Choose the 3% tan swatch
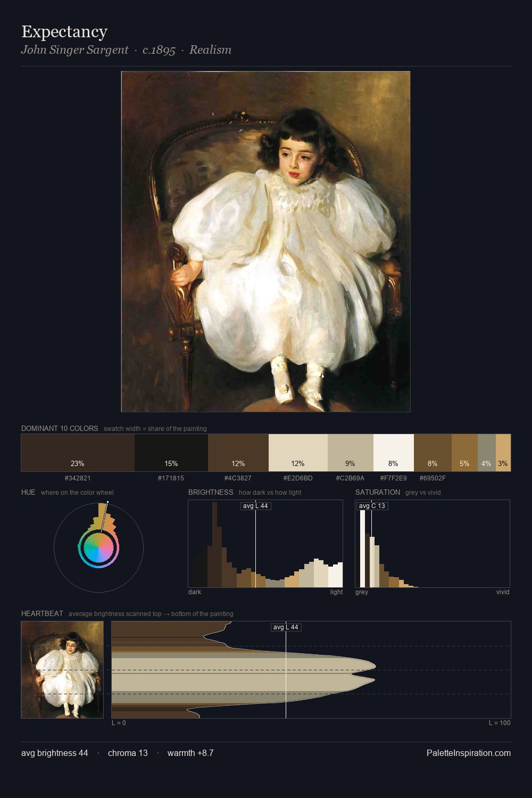 (503, 453)
